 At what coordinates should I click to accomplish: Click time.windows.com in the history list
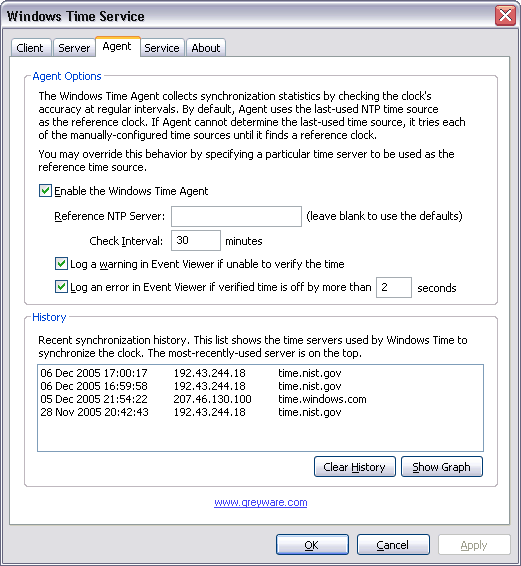[x=322, y=399]
